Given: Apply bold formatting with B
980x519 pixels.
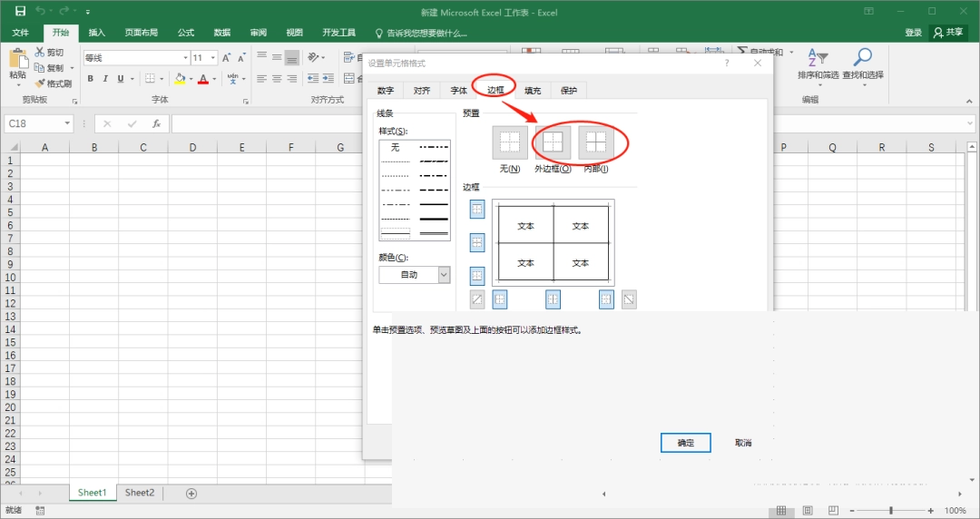Looking at the screenshot, I should pos(91,79).
